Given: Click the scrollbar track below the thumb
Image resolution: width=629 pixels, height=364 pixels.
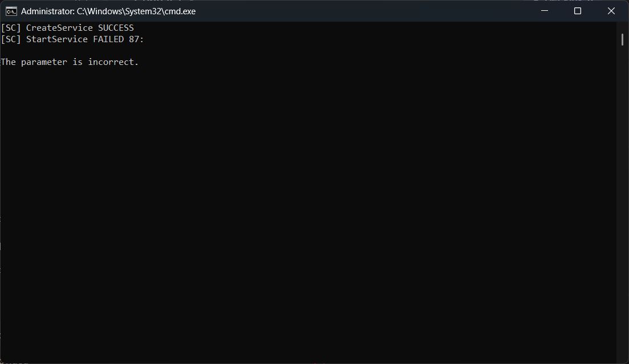Looking at the screenshot, I should click(x=623, y=199).
